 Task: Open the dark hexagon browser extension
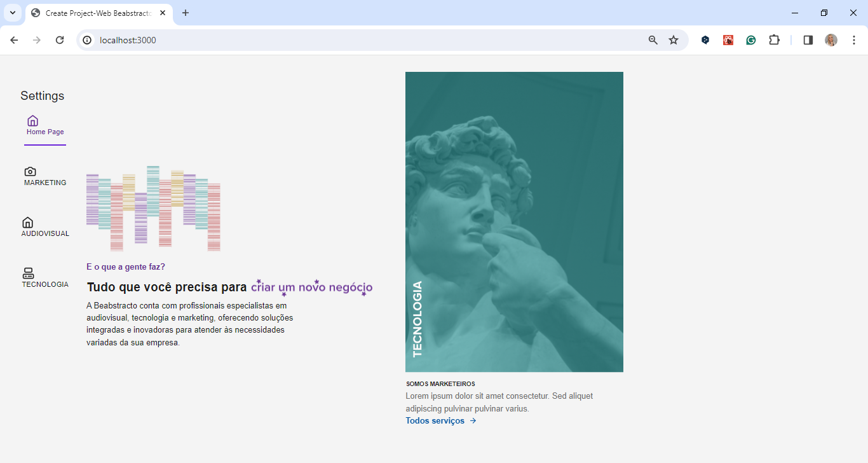(705, 40)
